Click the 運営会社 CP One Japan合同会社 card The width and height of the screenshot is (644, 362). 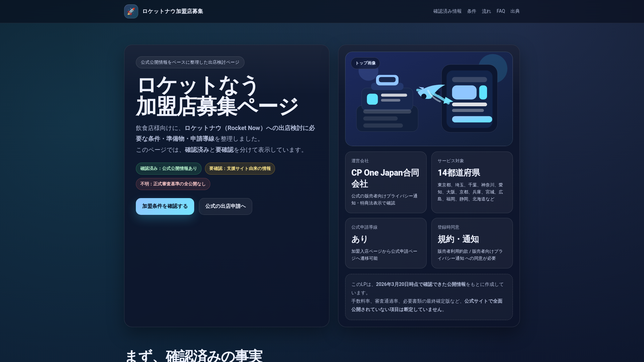[x=386, y=182]
